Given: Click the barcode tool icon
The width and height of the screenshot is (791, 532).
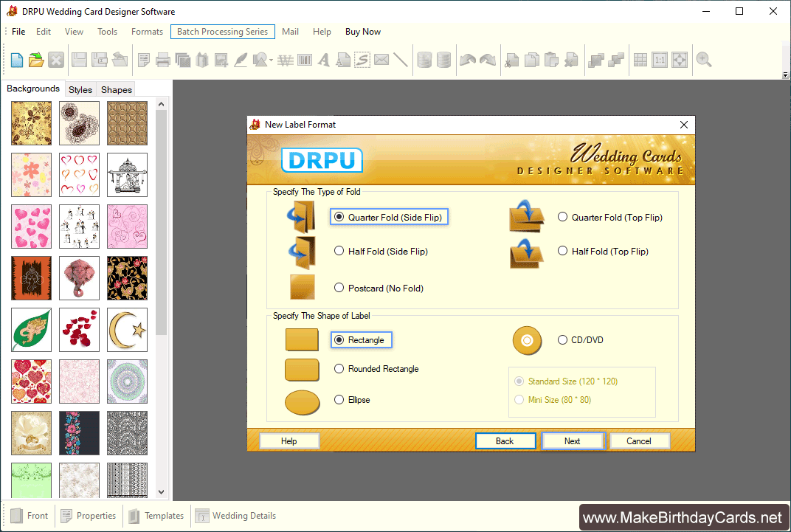Looking at the screenshot, I should 305,60.
